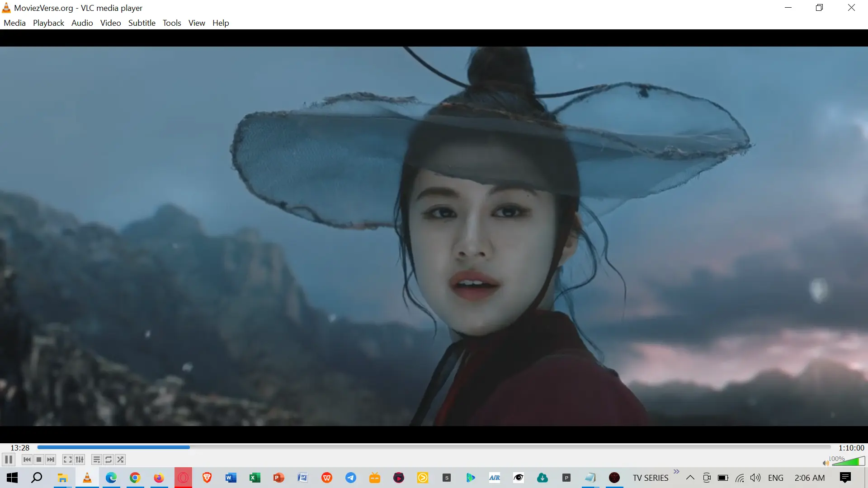Open the eye icon app in taskbar
Screen dimensions: 868x488
coord(519,478)
